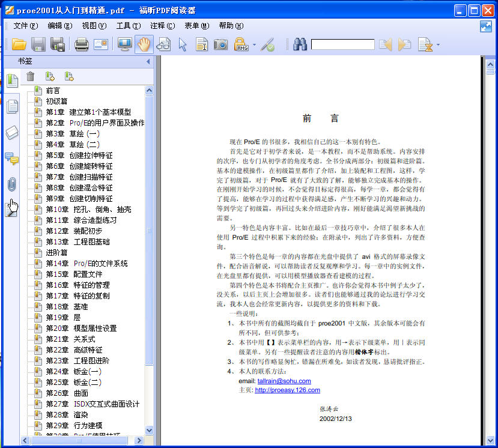The width and height of the screenshot is (498, 448).
Task: Click bookmark panel scroll down arrow
Action: click(x=149, y=430)
